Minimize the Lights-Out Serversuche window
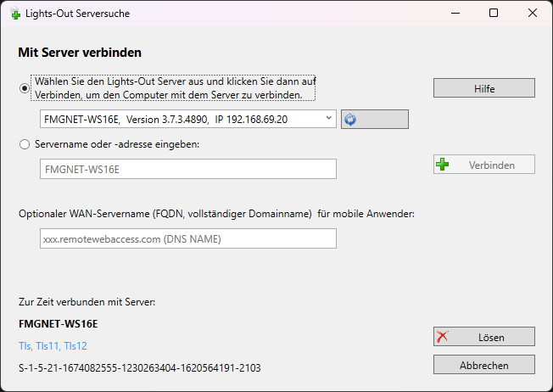This screenshot has height=392, width=553. point(455,14)
